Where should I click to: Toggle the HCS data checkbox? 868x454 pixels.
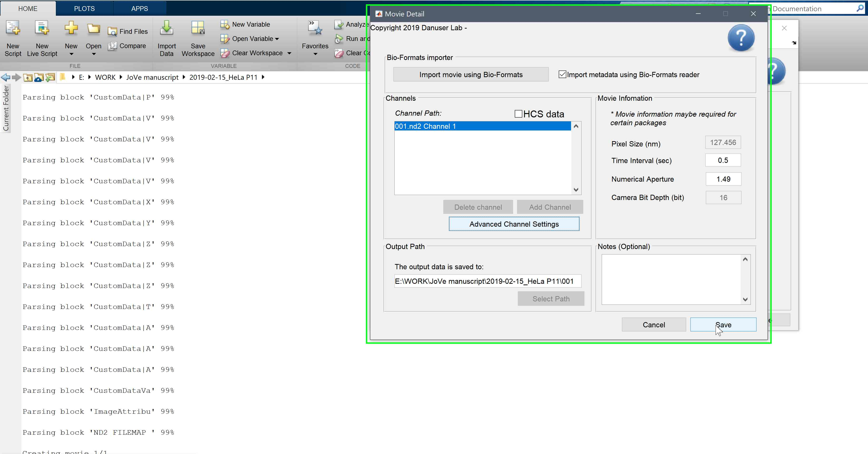click(518, 114)
